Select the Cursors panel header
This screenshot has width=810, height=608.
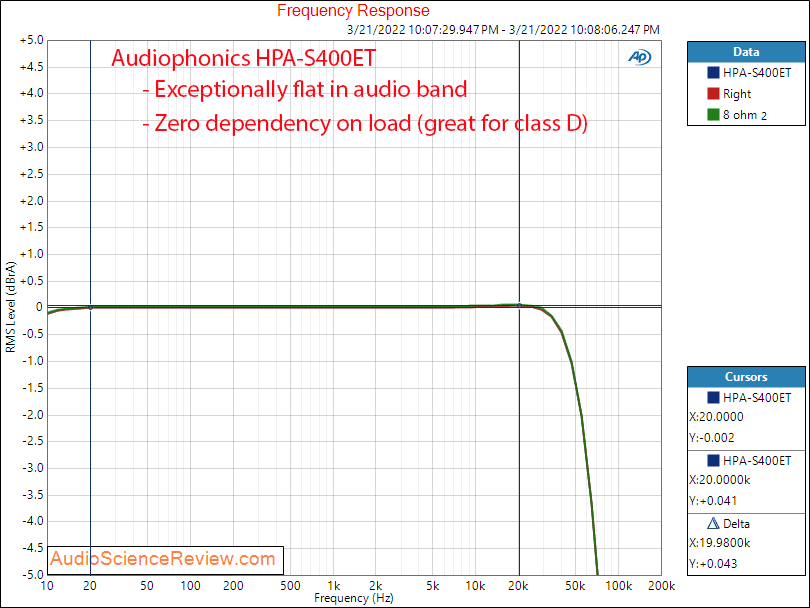pos(746,377)
